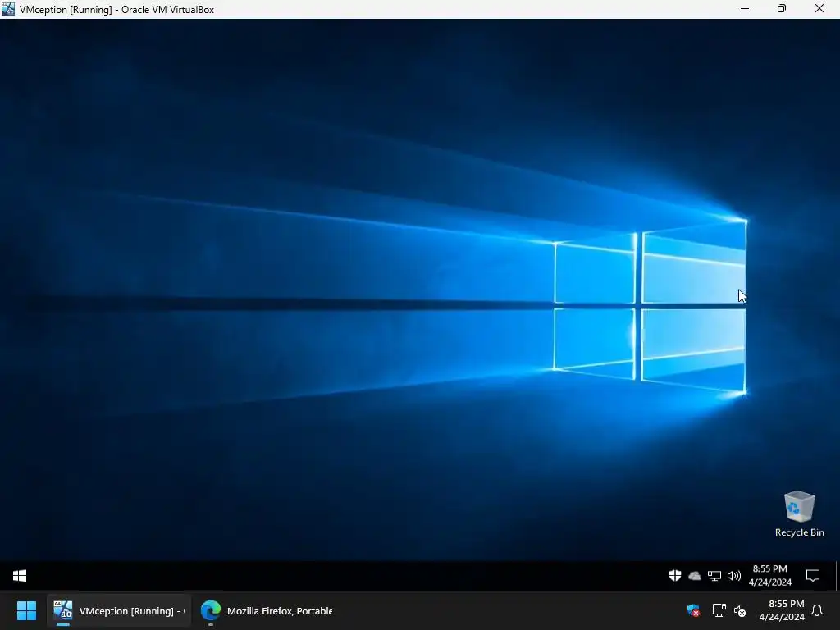The width and height of the screenshot is (840, 630).
Task: Open host Windows 11 Start button
Action: pos(27,610)
